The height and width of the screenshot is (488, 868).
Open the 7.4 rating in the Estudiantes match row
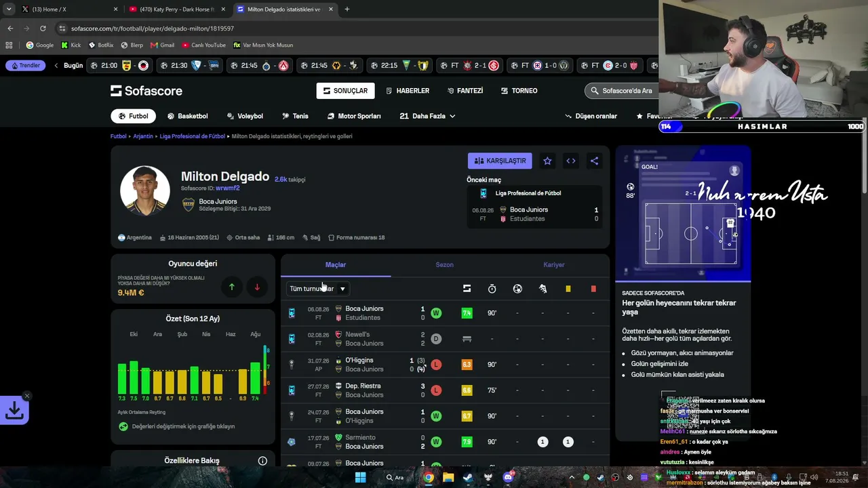pos(467,313)
